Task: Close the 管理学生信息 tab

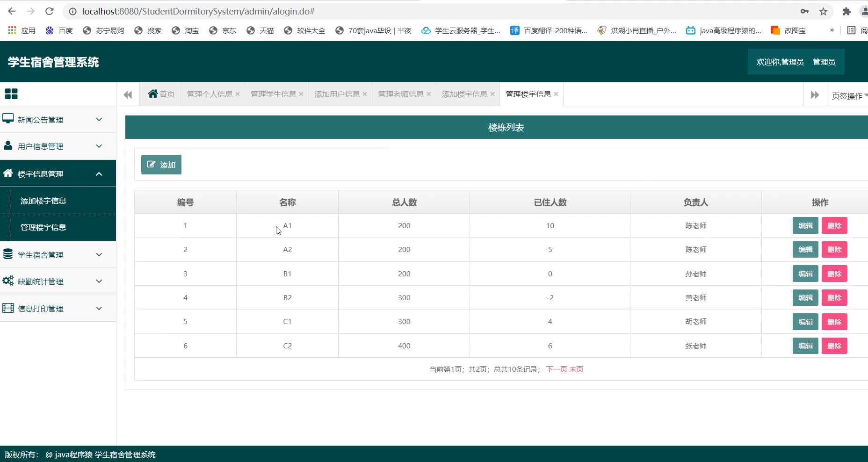Action: coord(301,94)
